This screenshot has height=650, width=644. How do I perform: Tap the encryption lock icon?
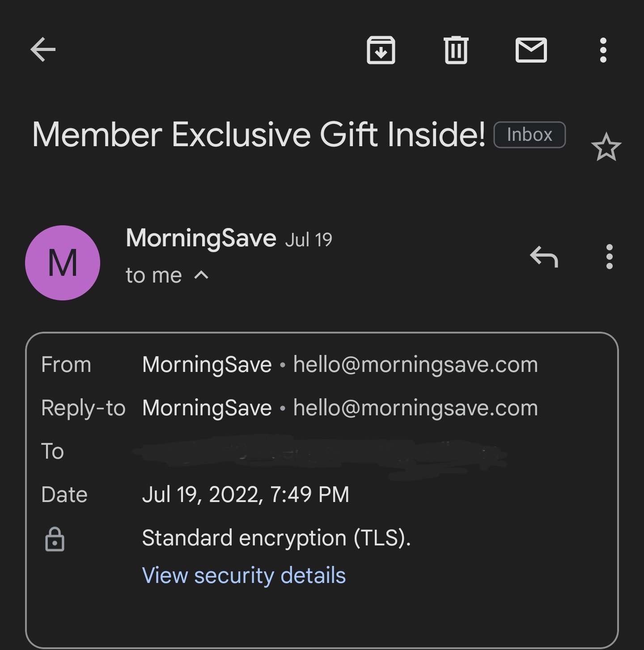pos(55,539)
